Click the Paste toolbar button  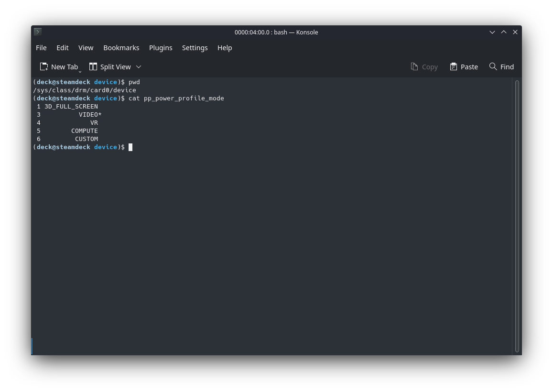(464, 66)
